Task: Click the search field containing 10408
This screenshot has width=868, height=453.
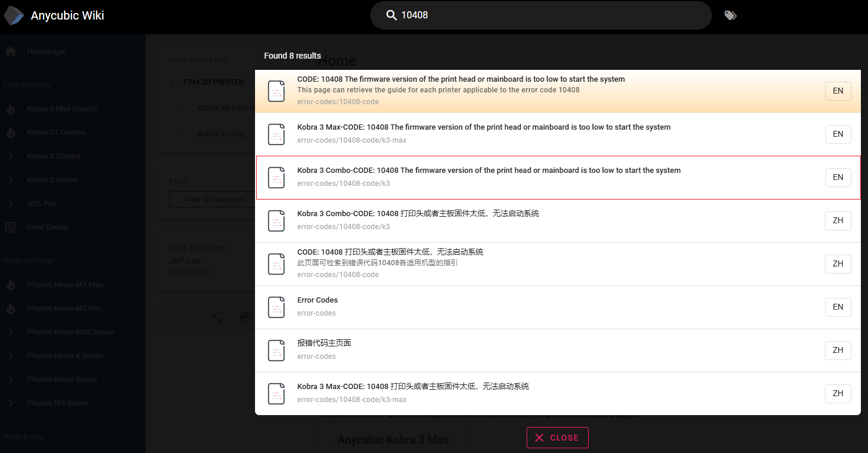Action: [x=541, y=15]
